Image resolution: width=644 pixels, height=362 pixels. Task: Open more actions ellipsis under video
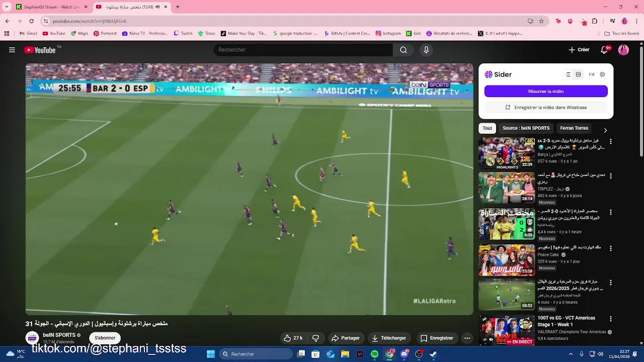pyautogui.click(x=467, y=338)
